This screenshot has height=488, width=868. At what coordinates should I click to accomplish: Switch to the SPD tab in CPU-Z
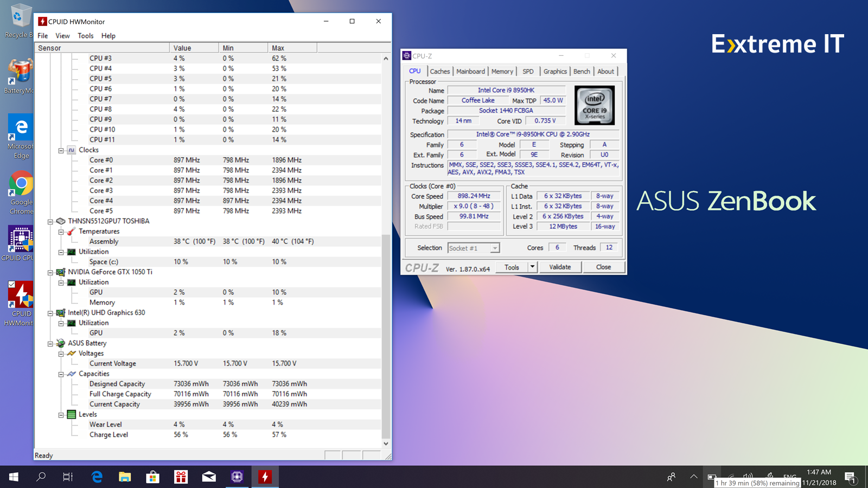(x=528, y=72)
